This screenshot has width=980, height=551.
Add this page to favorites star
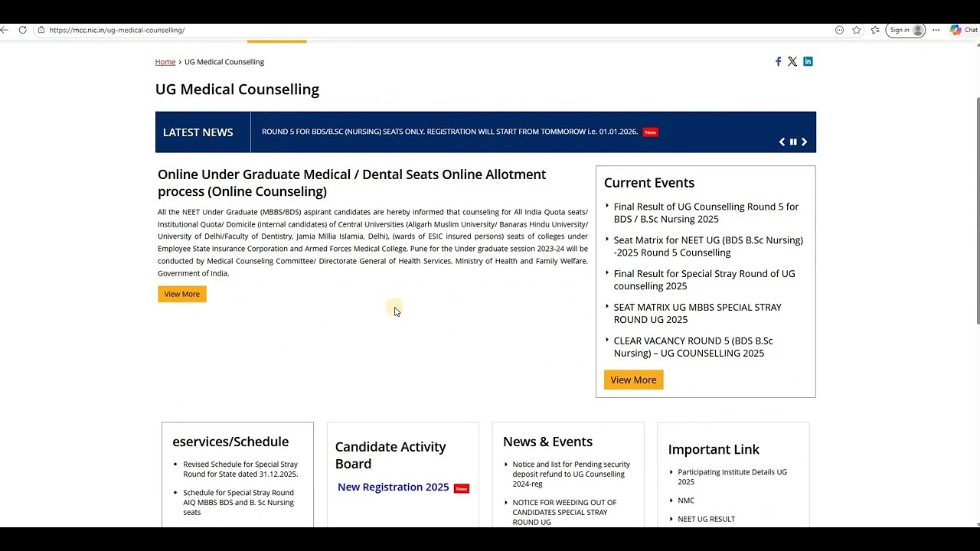(857, 30)
